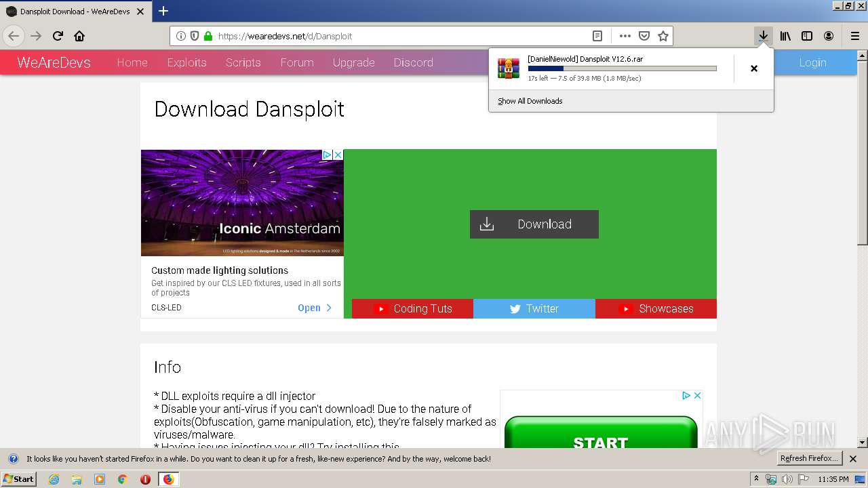Click the volume tray icon
This screenshot has width=868, height=488.
787,479
